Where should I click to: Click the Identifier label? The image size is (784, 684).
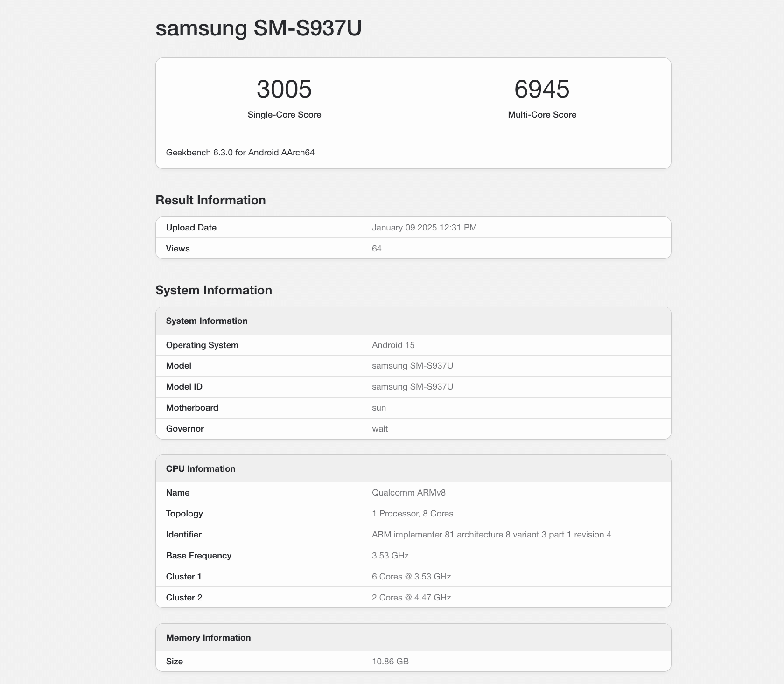184,535
